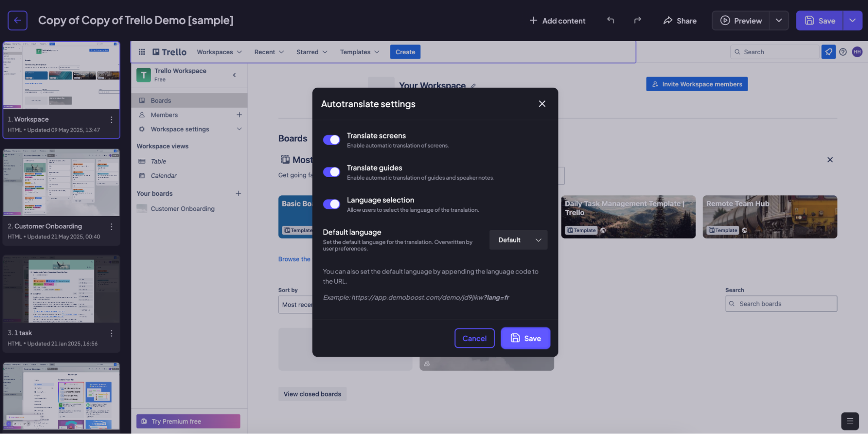Click the edit pencil beside Your Workspace
The width and height of the screenshot is (868, 434).
(473, 86)
